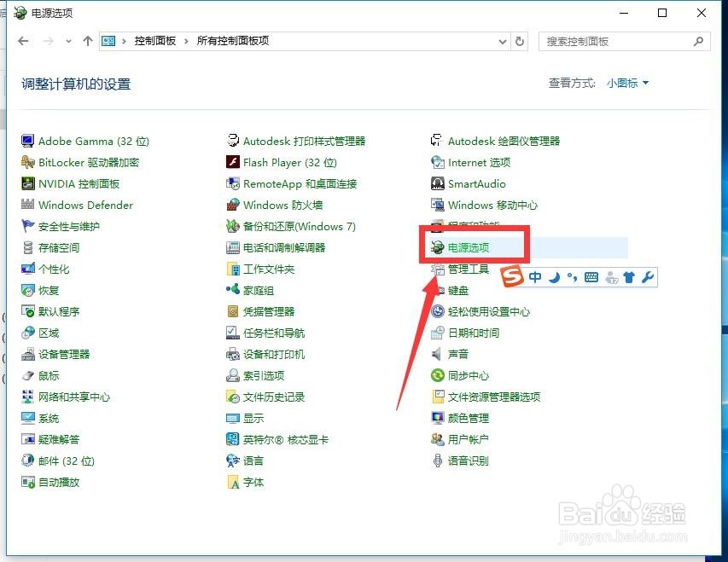Expand the address bar history dropdown
Screen dimensions: 728x562
click(503, 41)
